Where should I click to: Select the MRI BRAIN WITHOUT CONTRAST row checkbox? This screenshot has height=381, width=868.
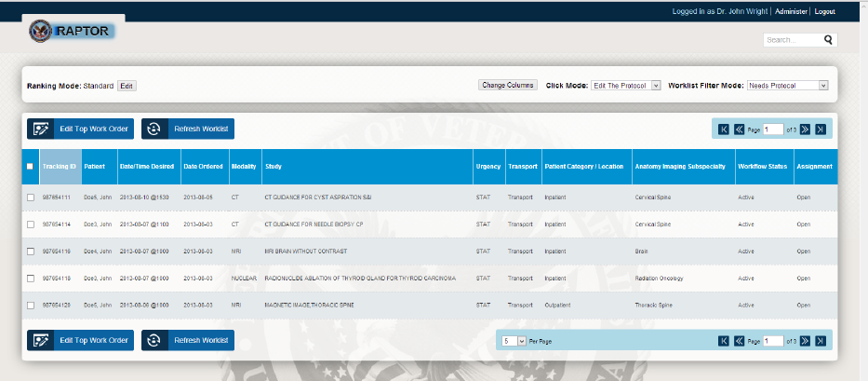point(31,252)
